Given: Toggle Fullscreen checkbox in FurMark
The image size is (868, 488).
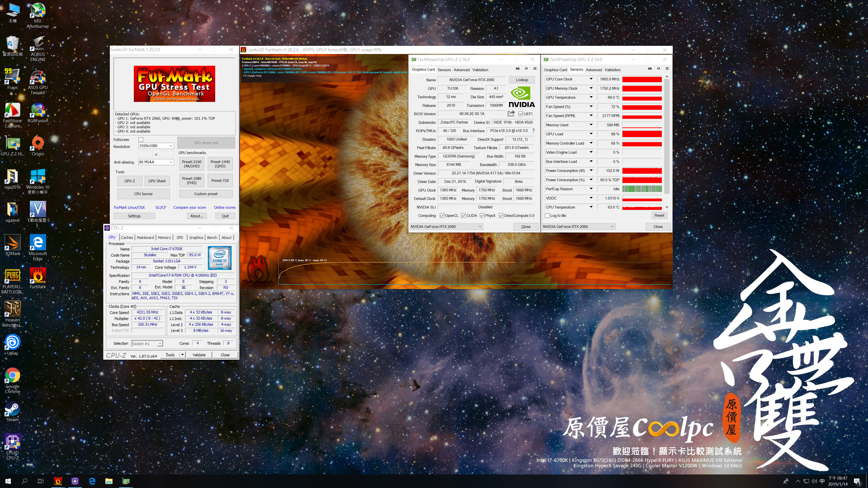Looking at the screenshot, I should pyautogui.click(x=141, y=139).
